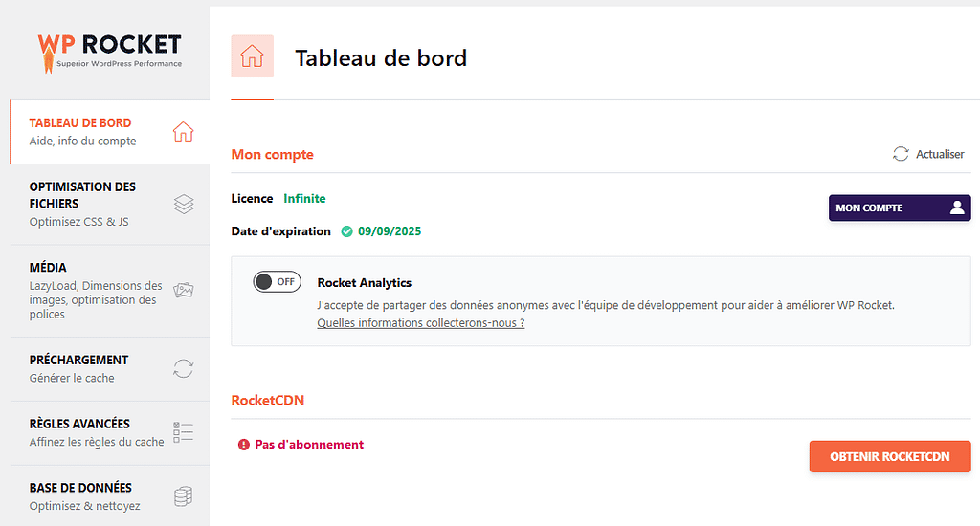
Task: Open 'Quelles informations collecterons-nous ?' link
Action: (420, 323)
